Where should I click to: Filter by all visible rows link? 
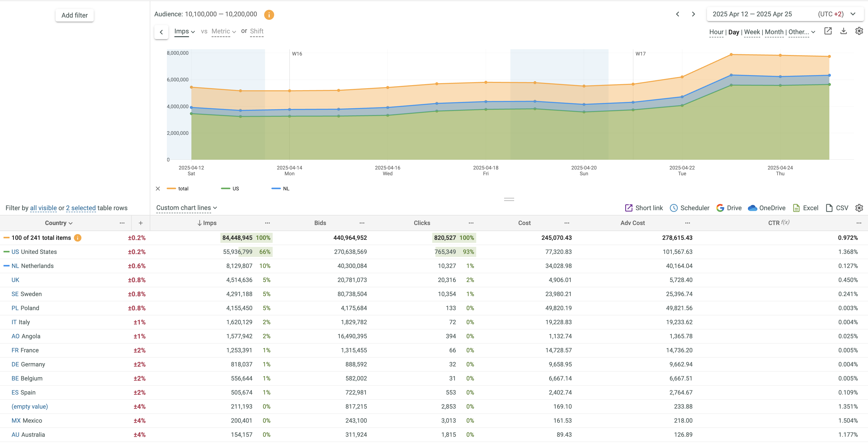(x=43, y=208)
